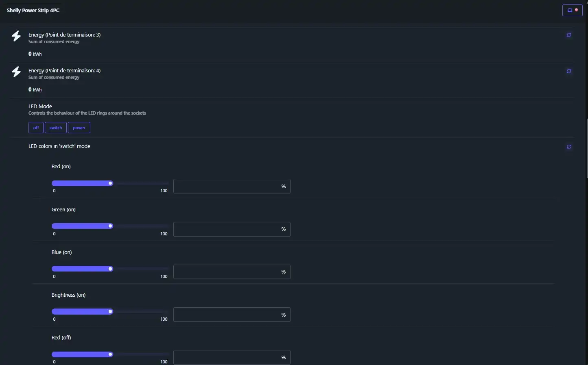Click the lightning bolt icon for Energy endpoint 3
Viewport: 588px width, 365px height.
coord(16,36)
